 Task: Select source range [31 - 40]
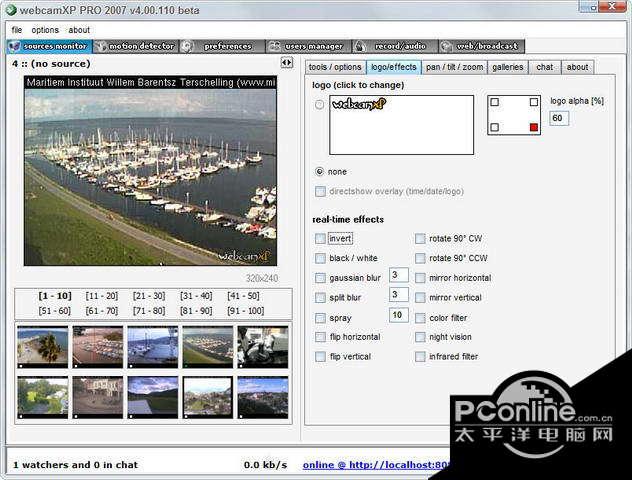click(x=196, y=296)
